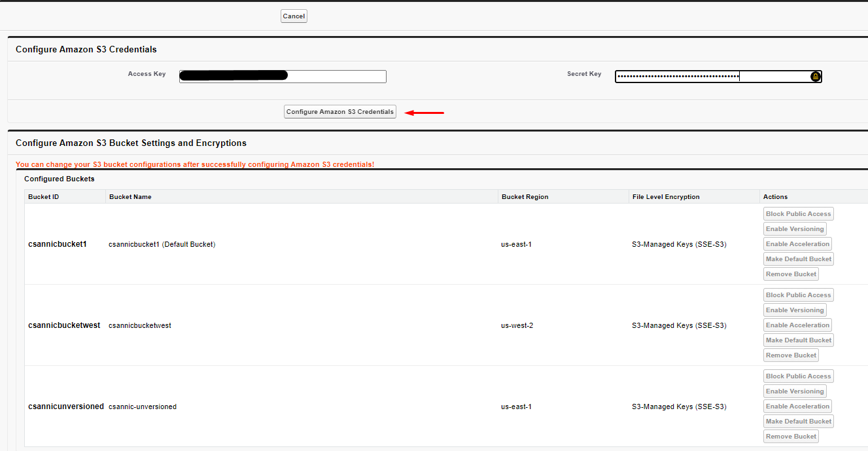The image size is (868, 451).
Task: Block Public Access for csannicunversioned
Action: (x=798, y=376)
